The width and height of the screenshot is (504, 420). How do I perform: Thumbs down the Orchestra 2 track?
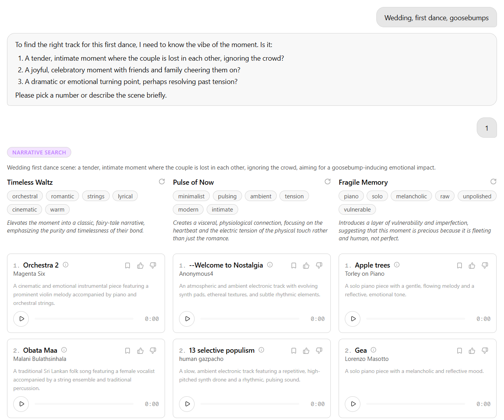[153, 266]
